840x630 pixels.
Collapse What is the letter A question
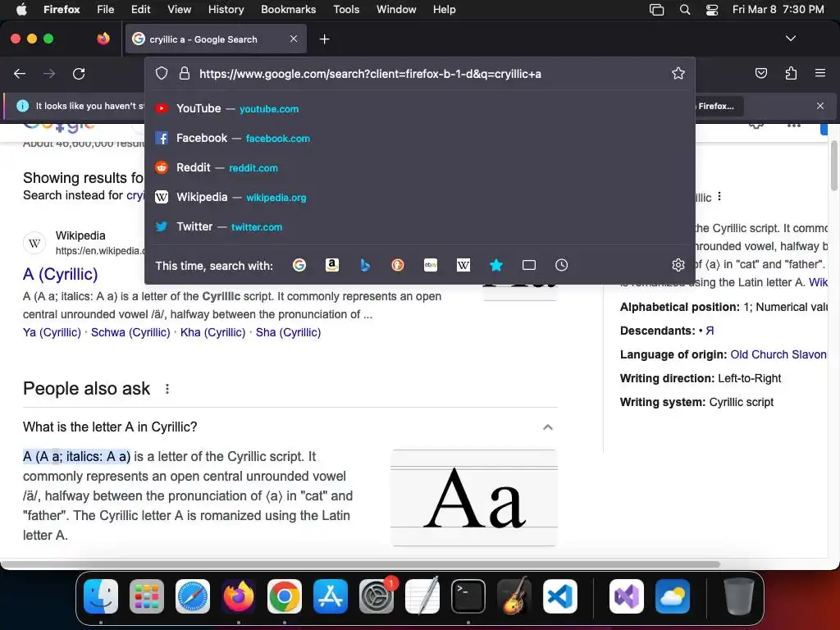pyautogui.click(x=547, y=427)
